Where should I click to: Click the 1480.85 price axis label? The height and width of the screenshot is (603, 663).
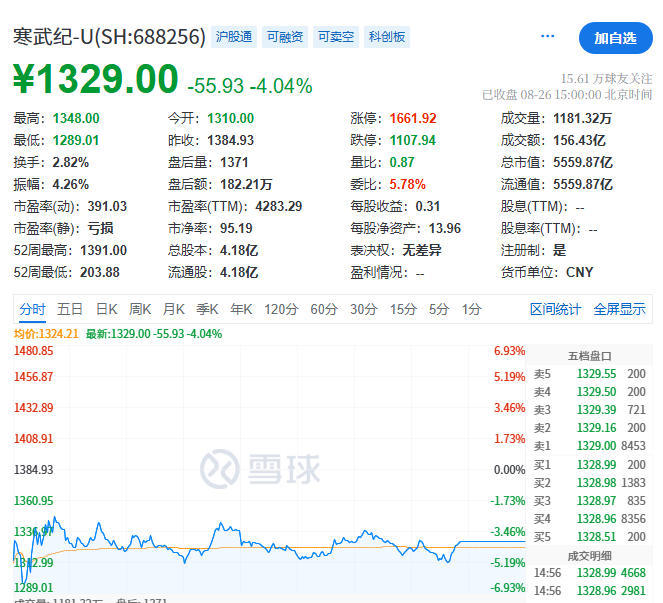point(34,351)
